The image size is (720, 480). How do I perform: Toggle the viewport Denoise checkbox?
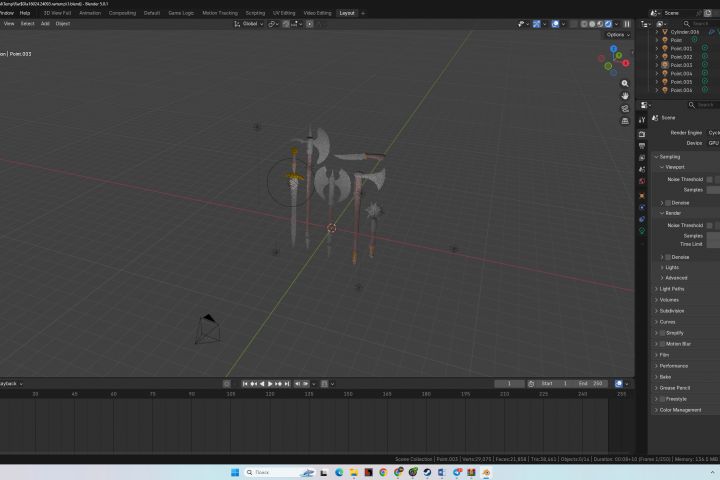pos(668,203)
